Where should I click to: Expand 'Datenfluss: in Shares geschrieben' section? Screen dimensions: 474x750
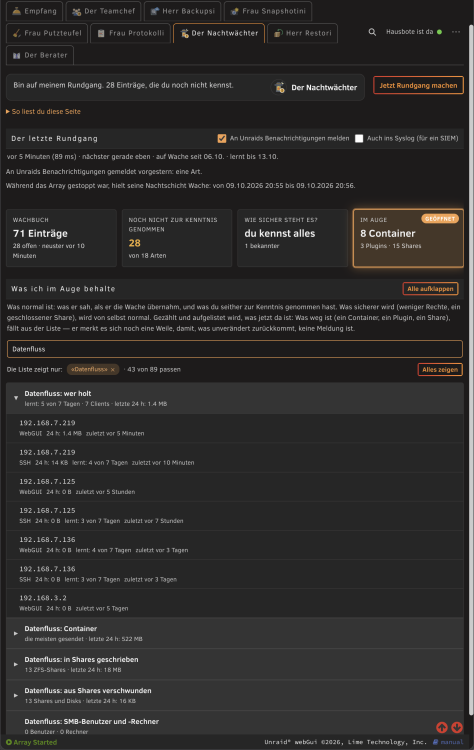(x=235, y=664)
